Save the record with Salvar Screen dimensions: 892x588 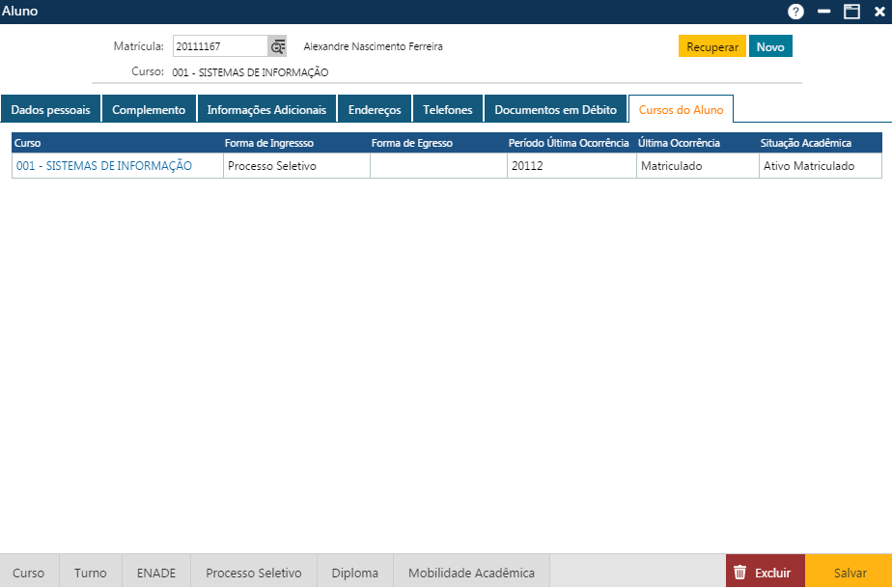pyautogui.click(x=850, y=573)
